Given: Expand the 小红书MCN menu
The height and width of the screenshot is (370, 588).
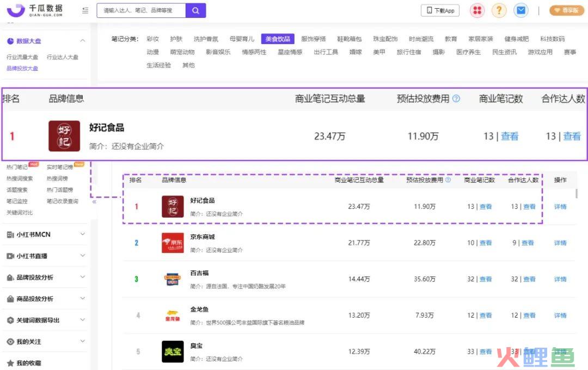Looking at the screenshot, I should (83, 234).
